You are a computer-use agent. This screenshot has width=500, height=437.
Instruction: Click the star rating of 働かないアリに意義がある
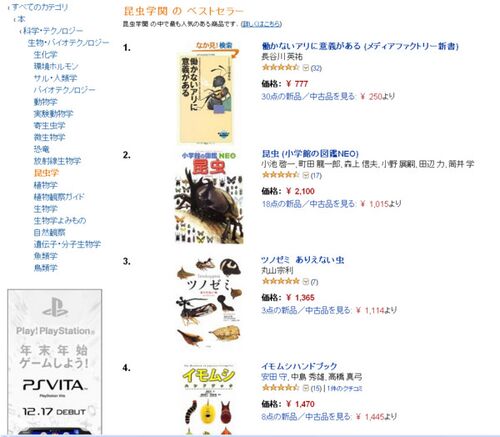tap(281, 67)
